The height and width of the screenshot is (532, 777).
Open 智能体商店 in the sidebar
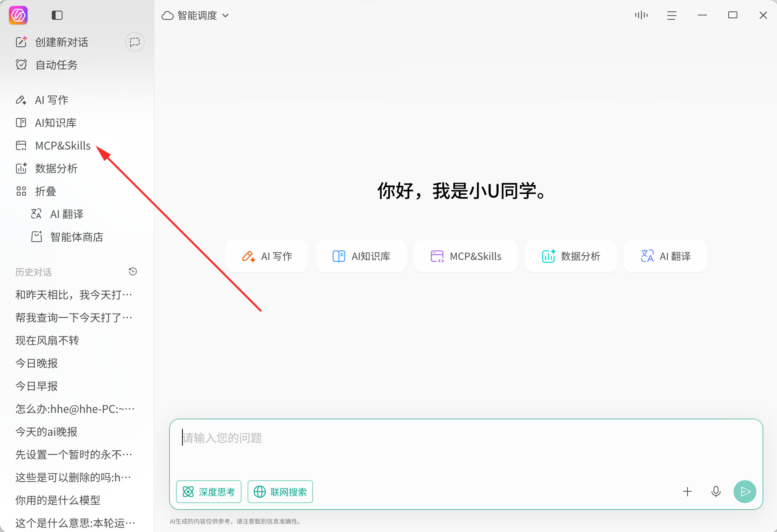point(67,237)
